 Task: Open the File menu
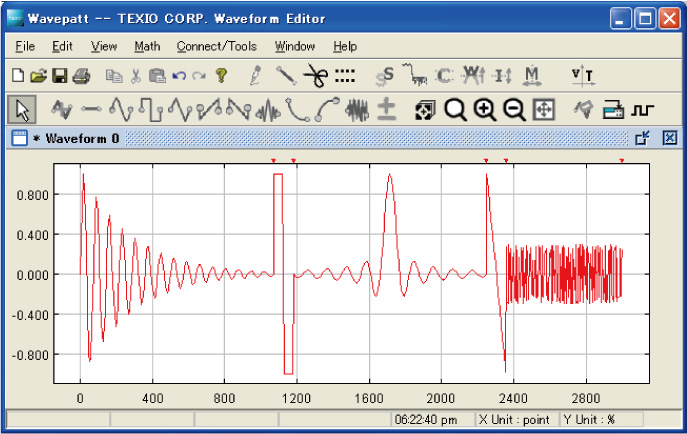(25, 46)
